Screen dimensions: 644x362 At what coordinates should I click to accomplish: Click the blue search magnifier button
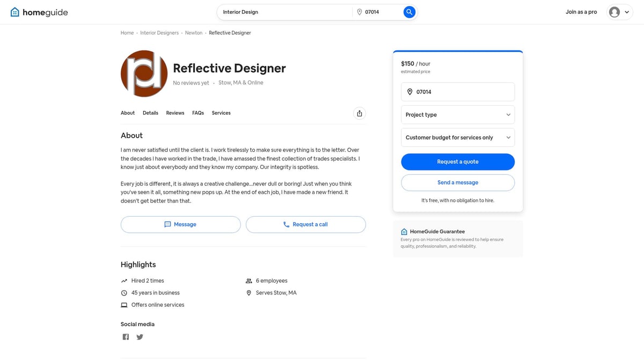tap(409, 12)
